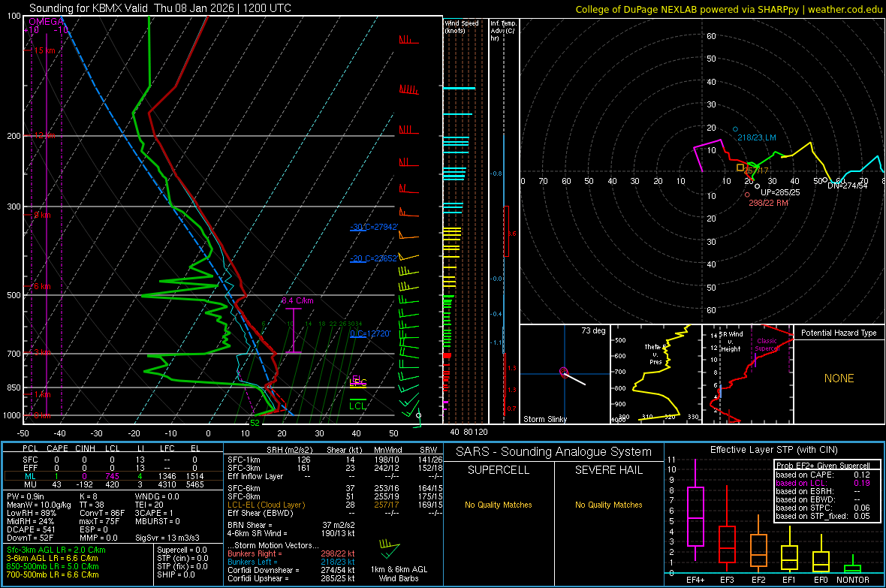The height and width of the screenshot is (588, 886).
Task: Click the SEVERE HAIL column heading
Action: [608, 470]
